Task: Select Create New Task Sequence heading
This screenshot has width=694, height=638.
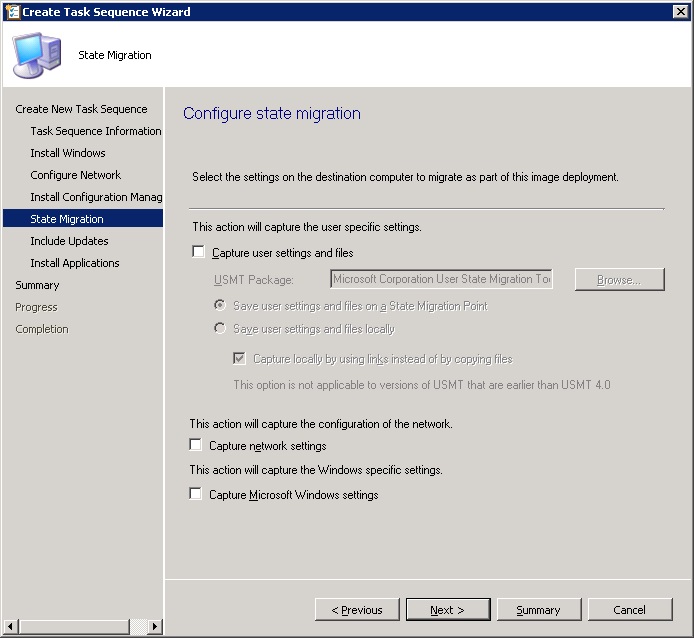Action: point(81,109)
